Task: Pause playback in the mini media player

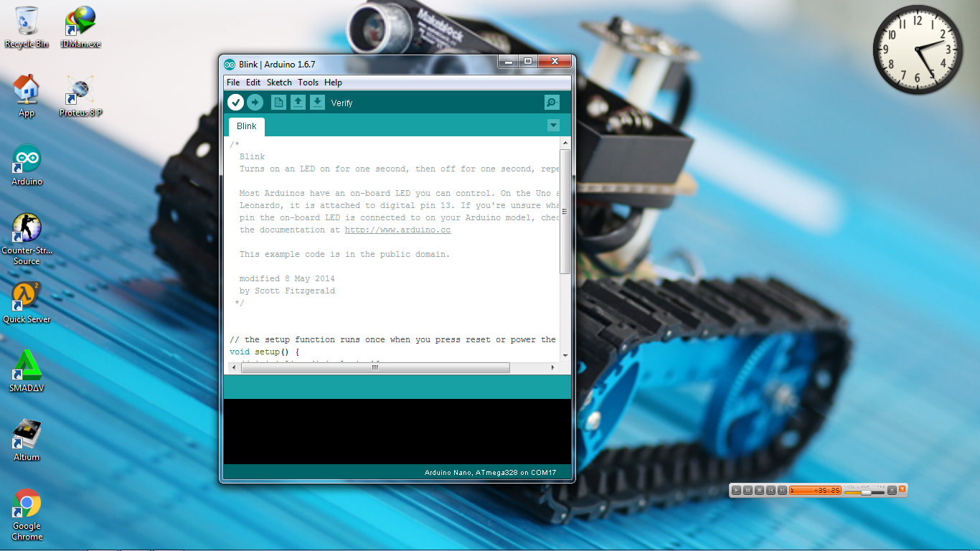Action: (x=748, y=490)
